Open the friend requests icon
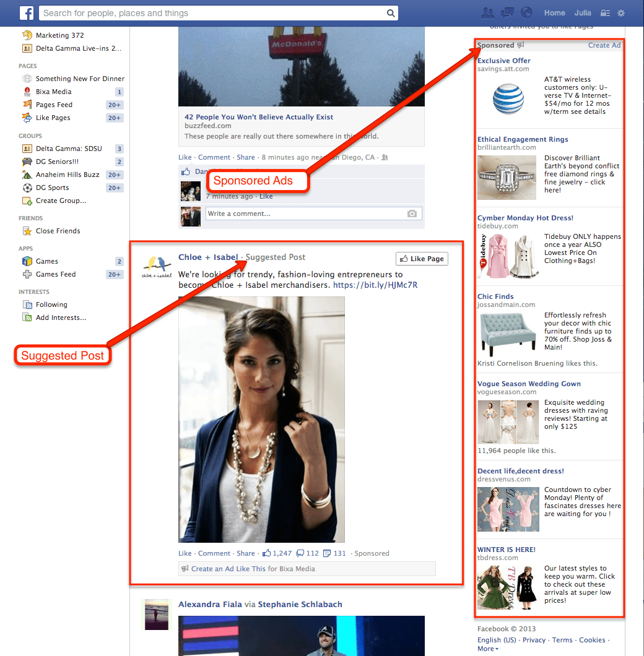This screenshot has width=644, height=656. 487,13
